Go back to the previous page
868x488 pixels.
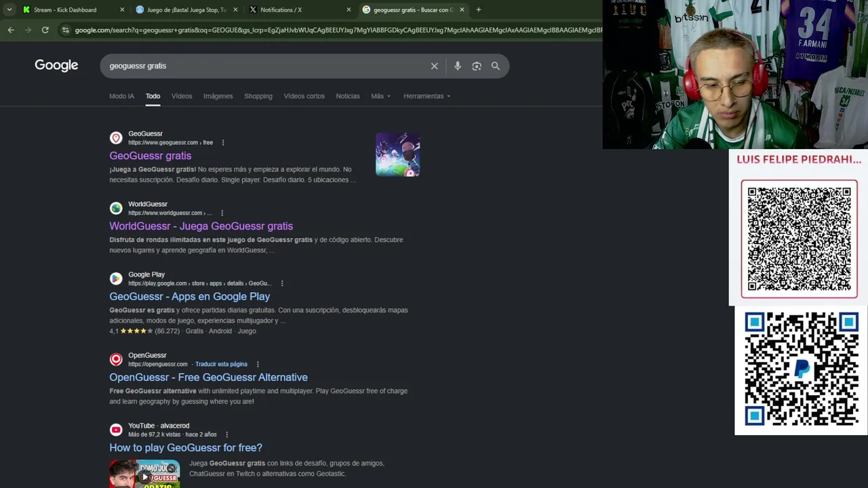[11, 30]
